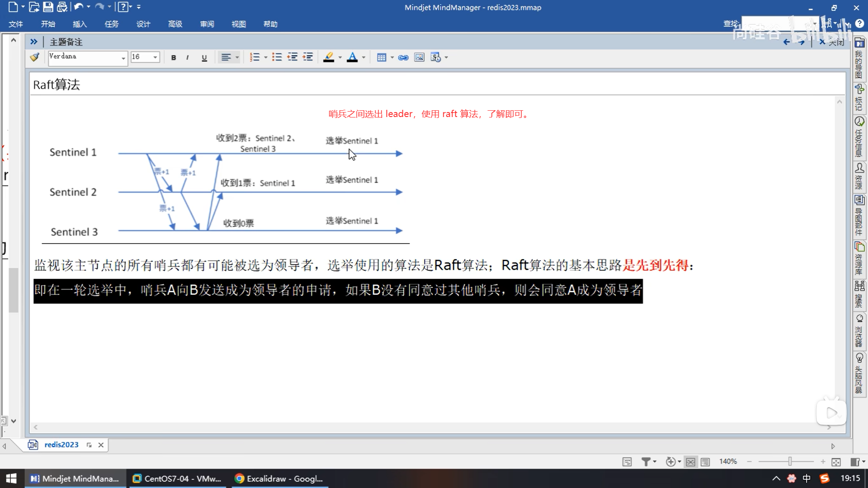The height and width of the screenshot is (488, 868).
Task: Increase indent in the notes toolbar
Action: point(308,57)
